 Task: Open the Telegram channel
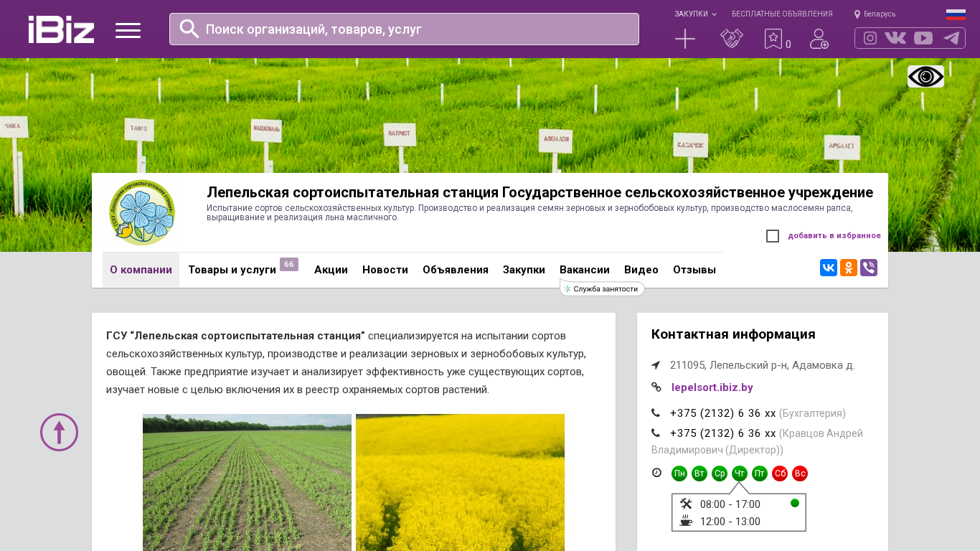coord(951,38)
